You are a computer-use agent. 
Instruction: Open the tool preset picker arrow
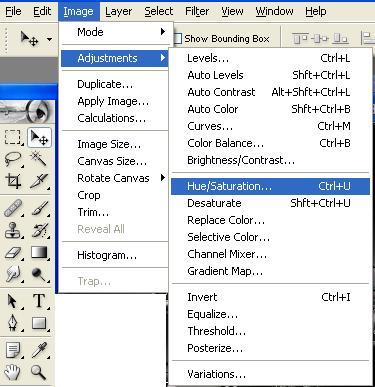click(x=49, y=39)
